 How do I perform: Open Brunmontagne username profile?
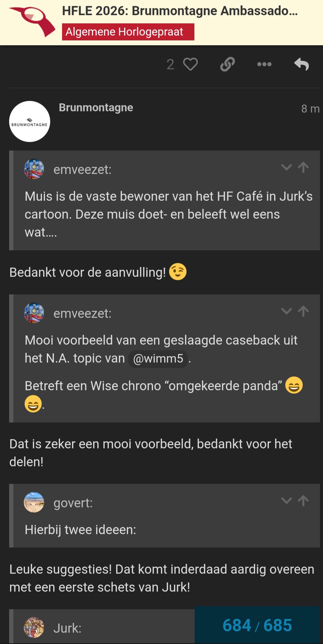tap(96, 108)
